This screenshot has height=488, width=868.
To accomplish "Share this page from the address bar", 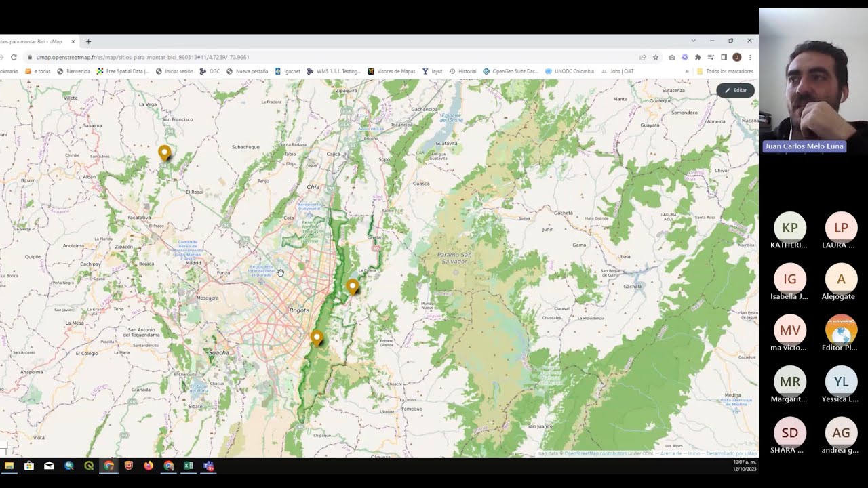I will (x=642, y=58).
